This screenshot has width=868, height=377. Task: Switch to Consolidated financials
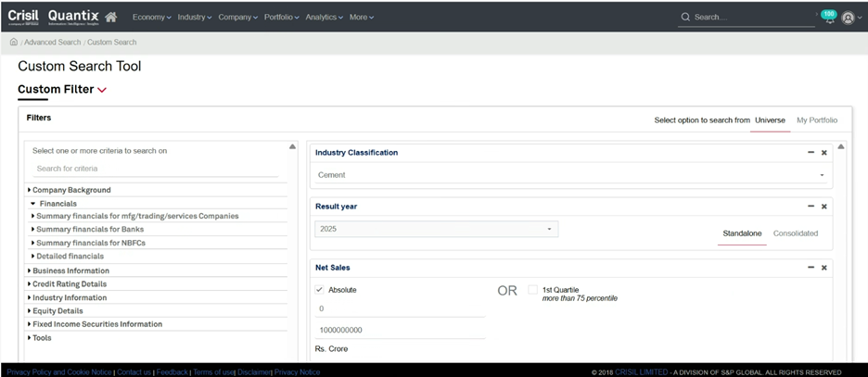(795, 233)
